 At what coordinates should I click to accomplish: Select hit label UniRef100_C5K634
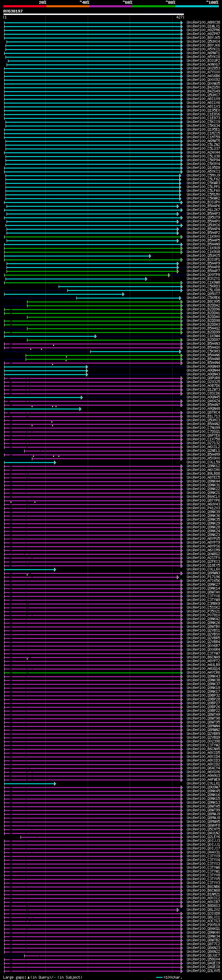[203, 125]
